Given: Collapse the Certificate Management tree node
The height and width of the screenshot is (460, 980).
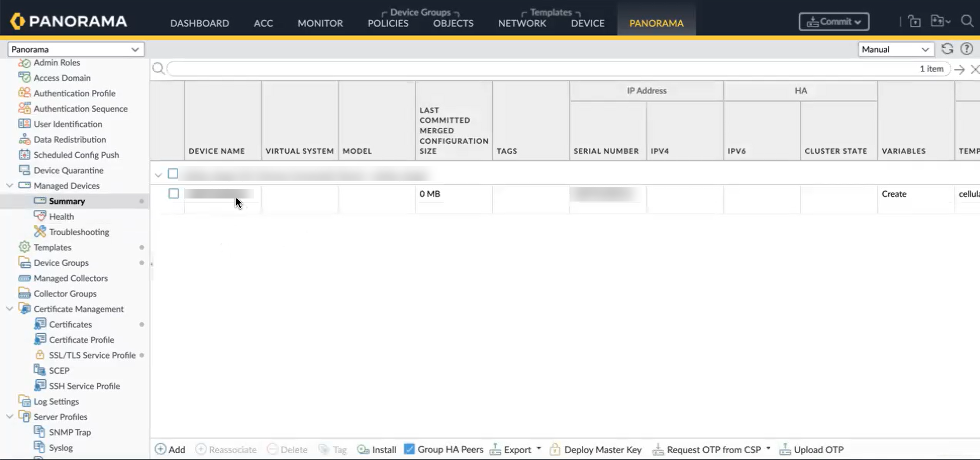Looking at the screenshot, I should 9,309.
